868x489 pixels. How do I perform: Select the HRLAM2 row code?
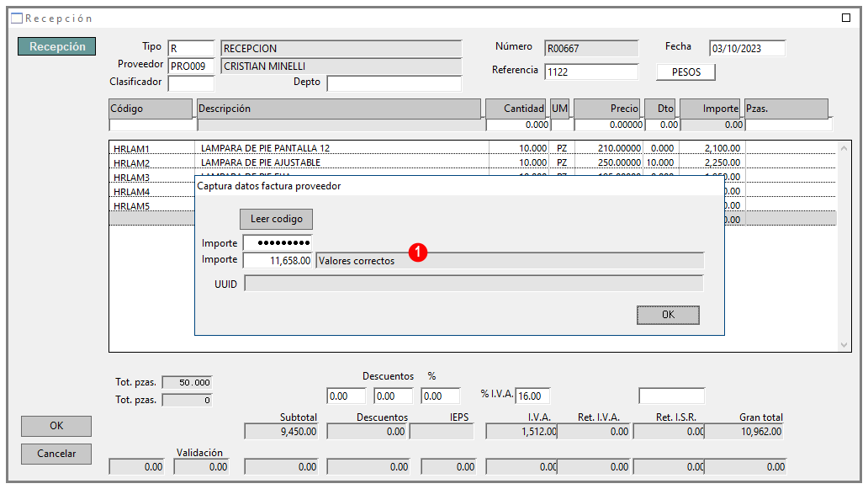pos(132,162)
